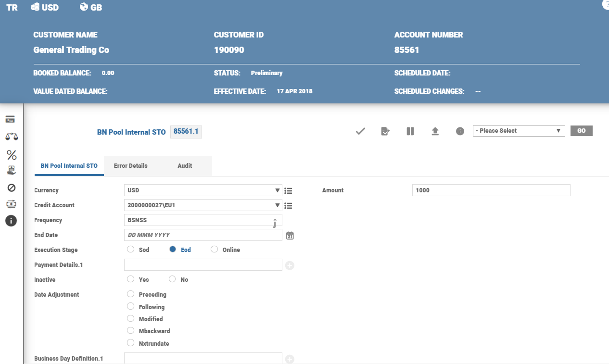This screenshot has width=609, height=364.
Task: Click into the Amount input field
Action: tap(491, 190)
